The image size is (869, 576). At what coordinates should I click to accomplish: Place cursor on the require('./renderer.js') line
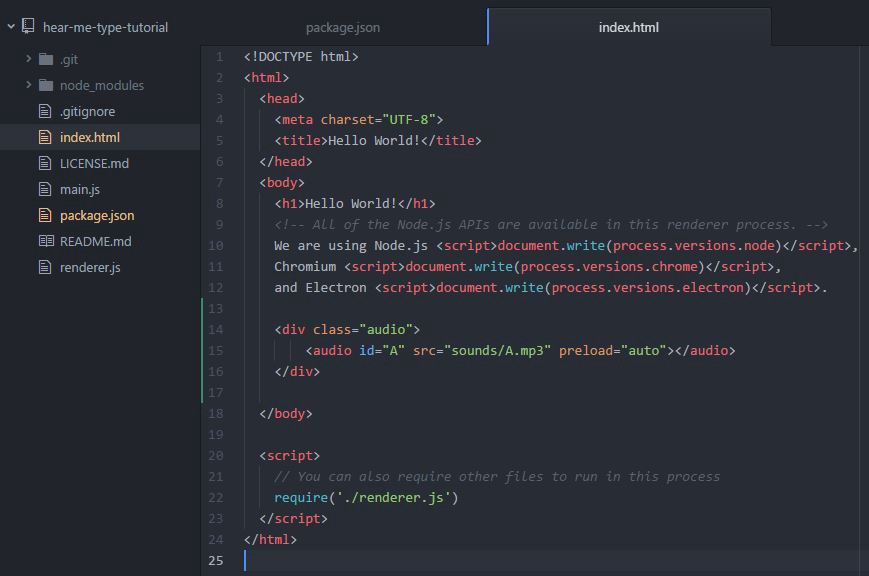coord(366,497)
